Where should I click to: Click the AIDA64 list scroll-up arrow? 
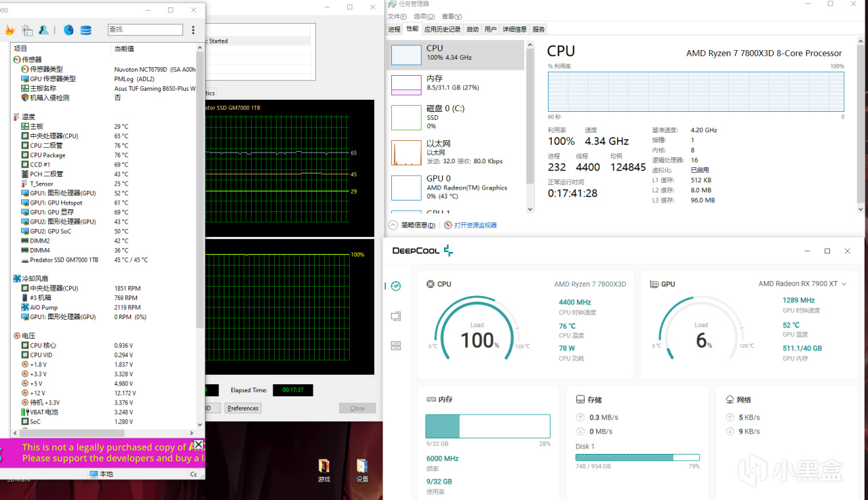[200, 48]
